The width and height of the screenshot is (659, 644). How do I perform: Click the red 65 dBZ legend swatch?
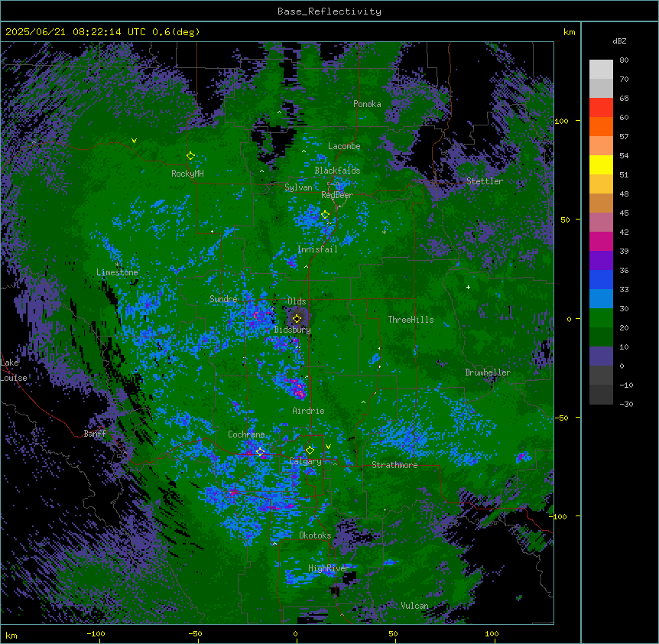(601, 108)
